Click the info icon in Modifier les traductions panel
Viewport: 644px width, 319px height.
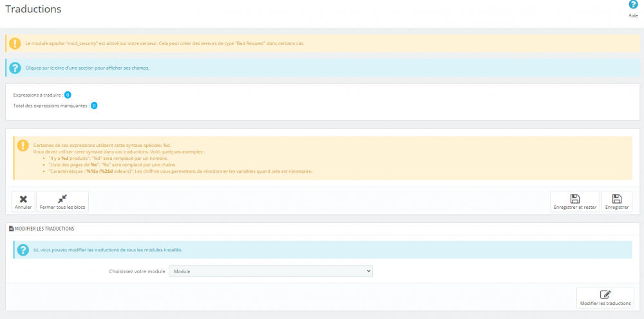[x=23, y=249]
